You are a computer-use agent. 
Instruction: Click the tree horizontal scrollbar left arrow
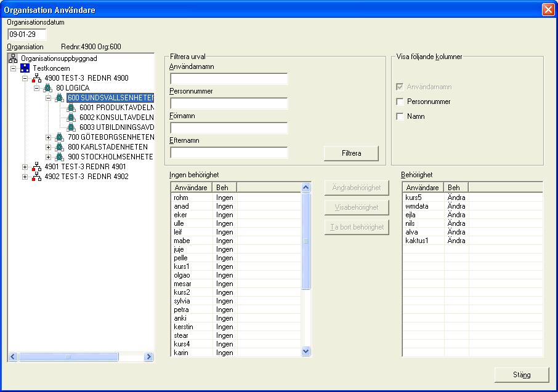13,356
